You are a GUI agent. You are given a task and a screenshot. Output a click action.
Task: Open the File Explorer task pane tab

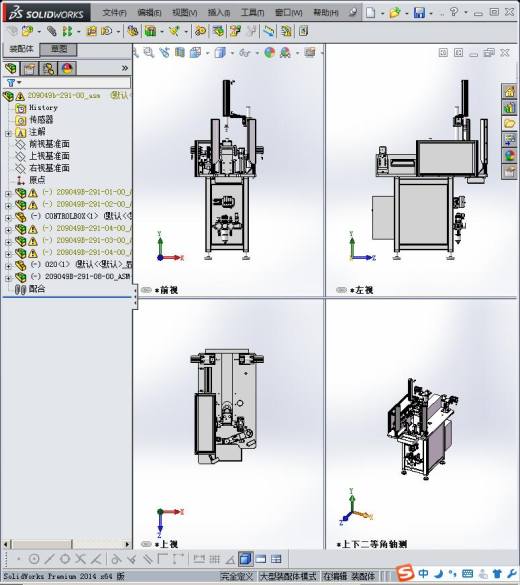click(x=510, y=123)
